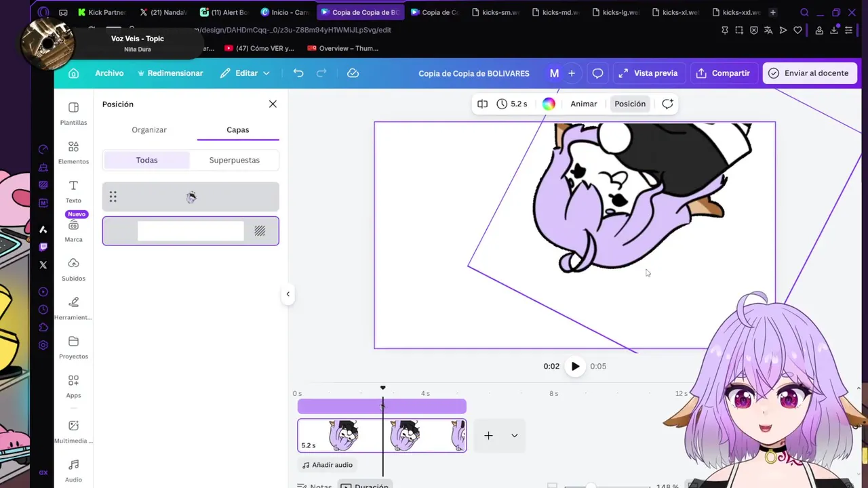The image size is (868, 488).
Task: Click Enviar al docente button
Action: [x=810, y=73]
